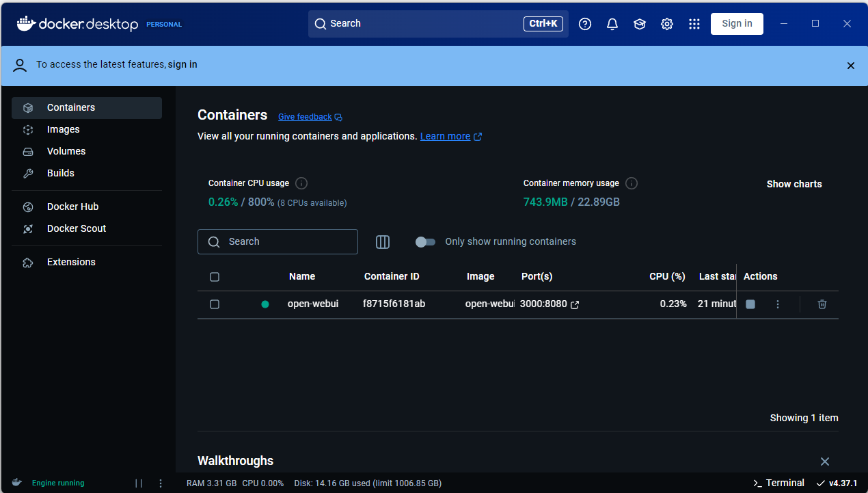Dismiss the sign in banner
The width and height of the screenshot is (868, 493).
coord(851,66)
